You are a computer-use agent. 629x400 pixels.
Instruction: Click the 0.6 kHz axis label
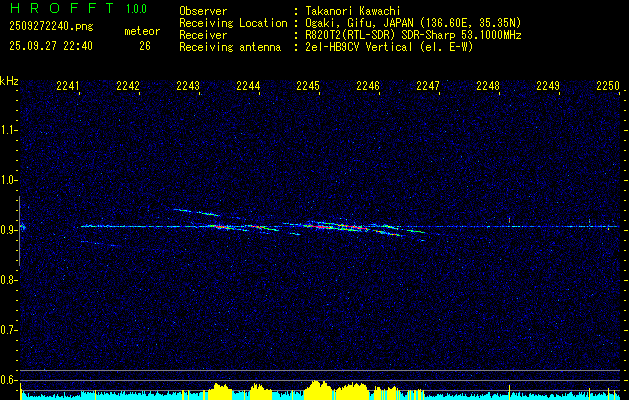coord(8,380)
